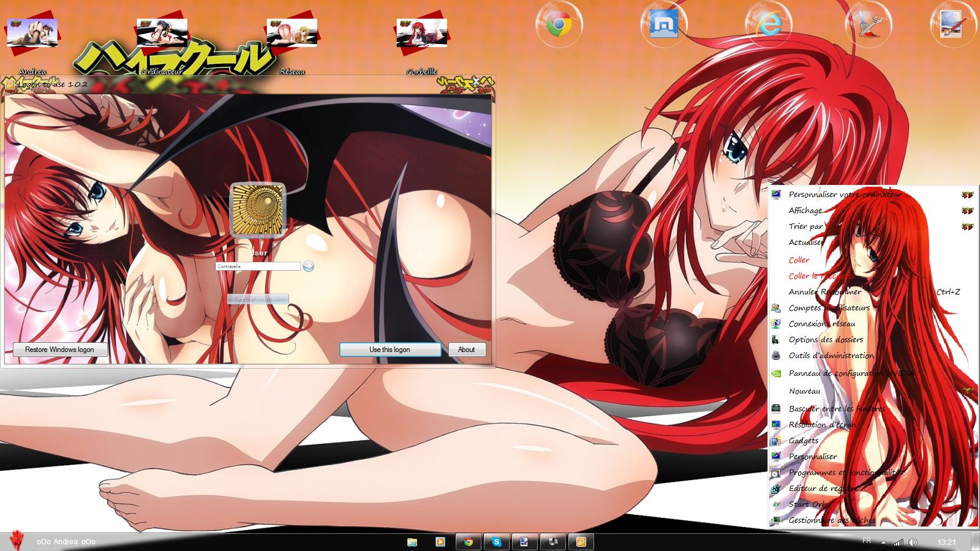
Task: Expand the Trier par submenu
Action: [873, 227]
